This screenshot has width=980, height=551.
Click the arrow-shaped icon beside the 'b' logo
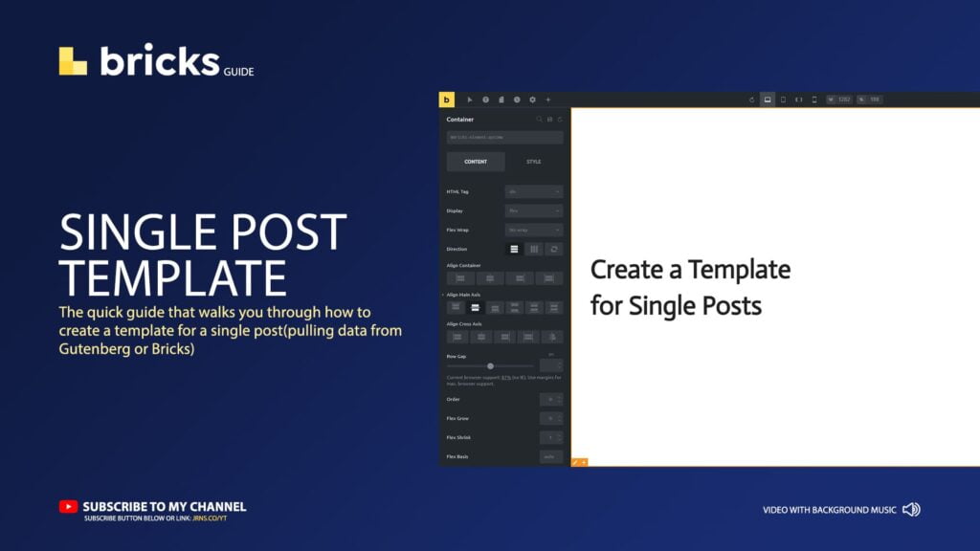point(469,99)
